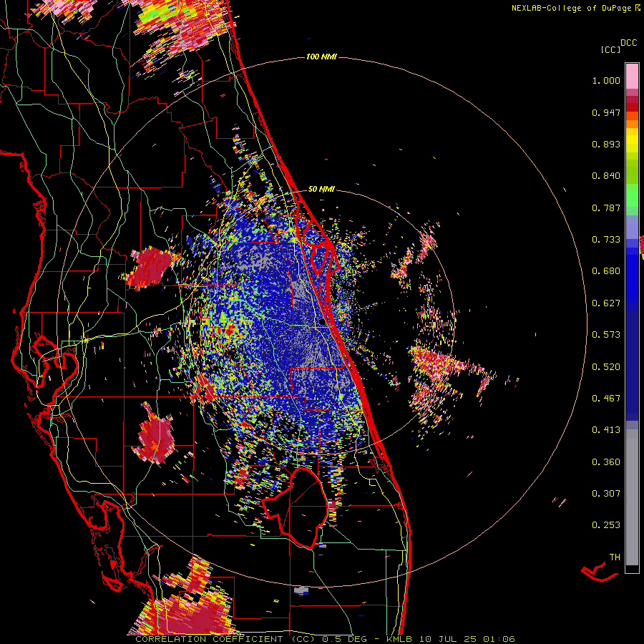Click the DCC product label above the scale
The image size is (644, 644).
(x=628, y=42)
